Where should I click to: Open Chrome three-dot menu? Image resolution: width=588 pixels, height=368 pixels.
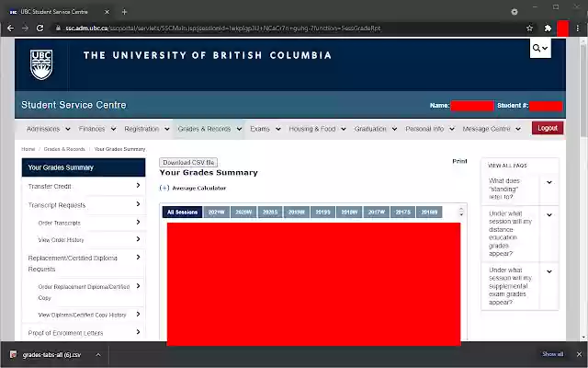[x=578, y=29]
